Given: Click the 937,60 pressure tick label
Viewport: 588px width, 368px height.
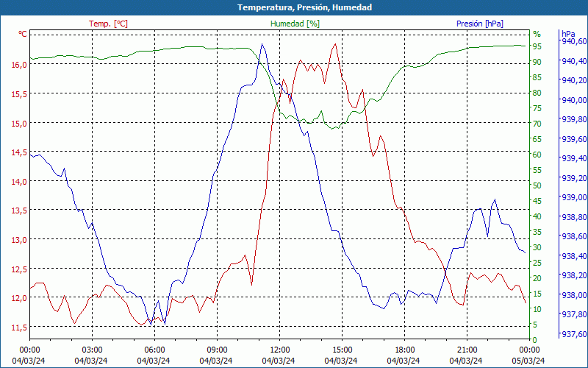Looking at the screenshot, I should click(x=574, y=334).
